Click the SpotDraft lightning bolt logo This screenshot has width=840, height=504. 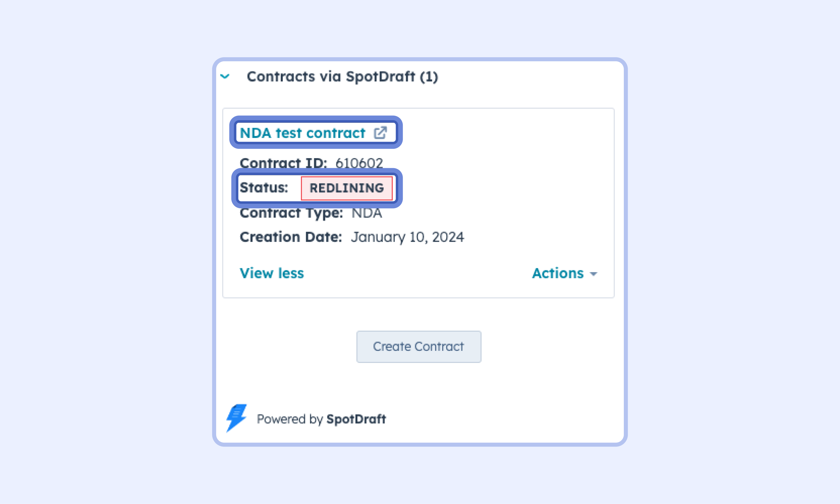coord(236,417)
